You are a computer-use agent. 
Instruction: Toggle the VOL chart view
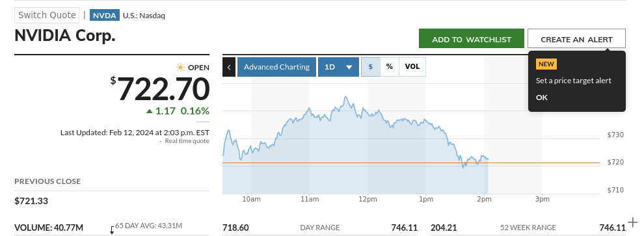tap(412, 66)
